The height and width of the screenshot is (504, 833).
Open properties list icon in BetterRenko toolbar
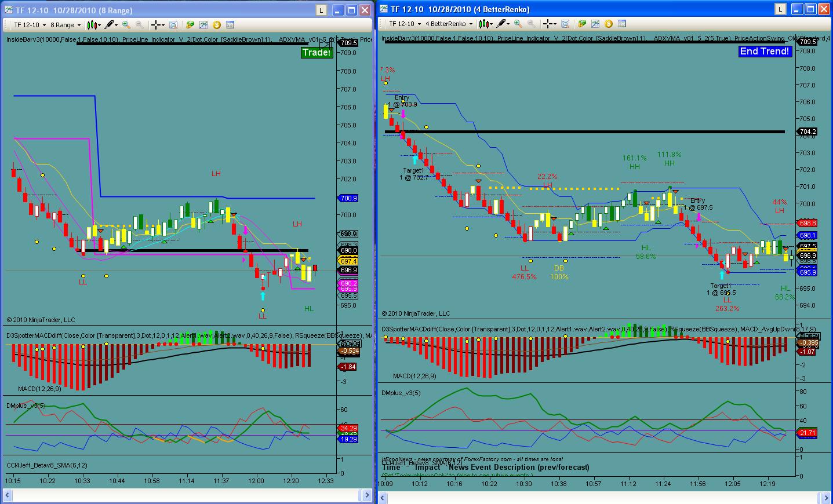tap(622, 24)
